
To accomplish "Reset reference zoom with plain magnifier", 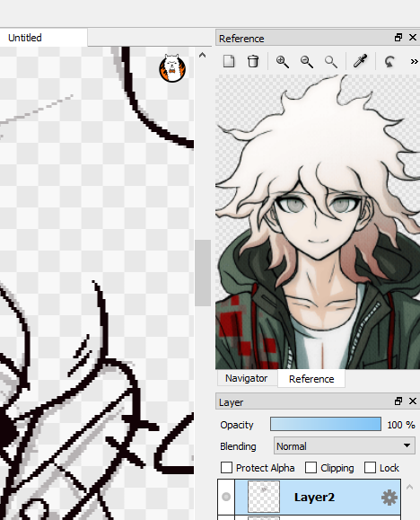I will [330, 62].
